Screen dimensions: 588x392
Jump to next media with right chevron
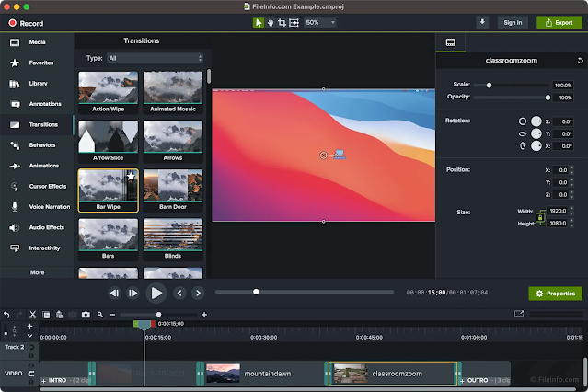[198, 293]
